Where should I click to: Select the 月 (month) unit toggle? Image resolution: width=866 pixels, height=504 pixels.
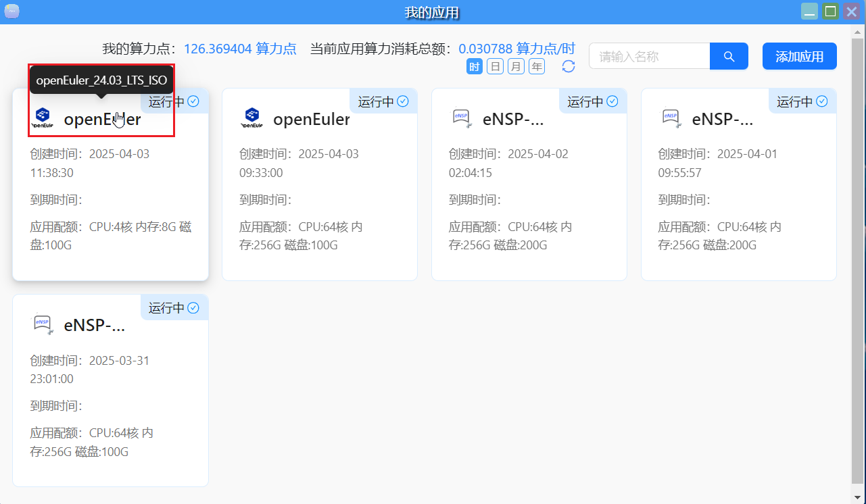pos(516,66)
